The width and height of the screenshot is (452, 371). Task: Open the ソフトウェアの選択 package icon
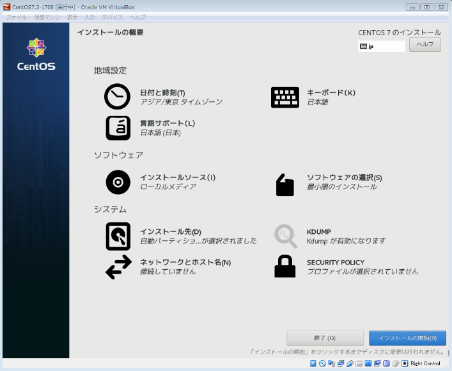tap(285, 185)
